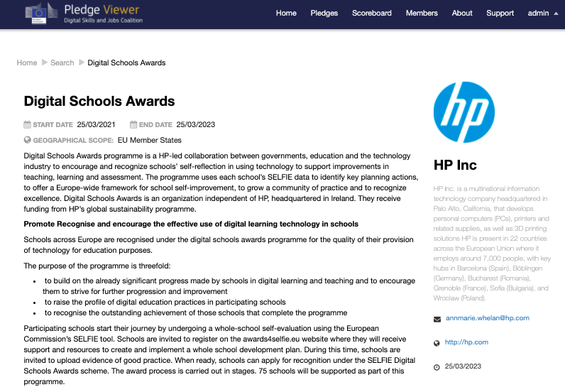Image resolution: width=565 pixels, height=392 pixels.
Task: Click the Pledge Viewer site title
Action: [102, 10]
